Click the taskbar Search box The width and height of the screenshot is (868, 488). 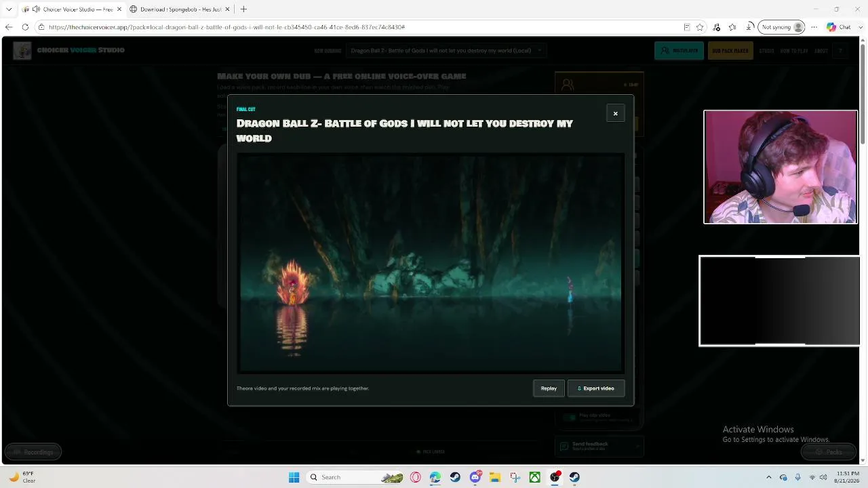point(355,477)
